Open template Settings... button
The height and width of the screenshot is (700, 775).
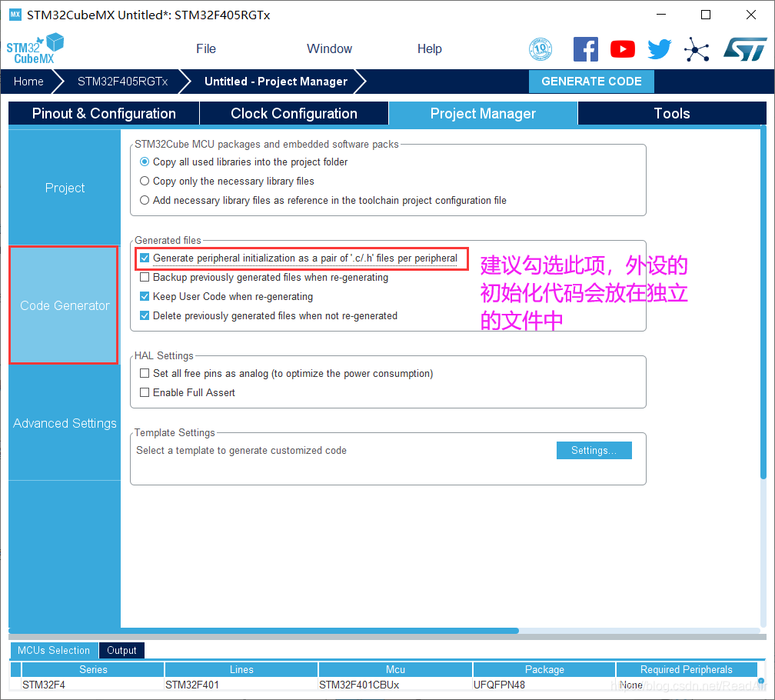click(x=594, y=450)
